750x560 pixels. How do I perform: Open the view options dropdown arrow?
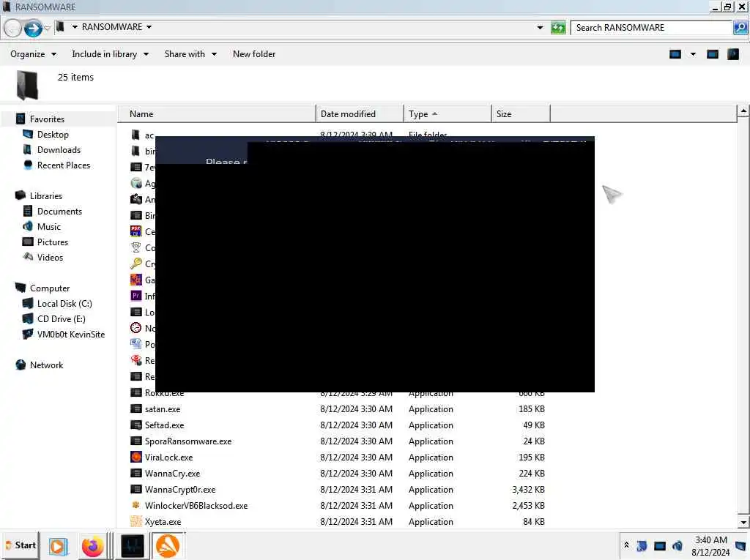[693, 54]
